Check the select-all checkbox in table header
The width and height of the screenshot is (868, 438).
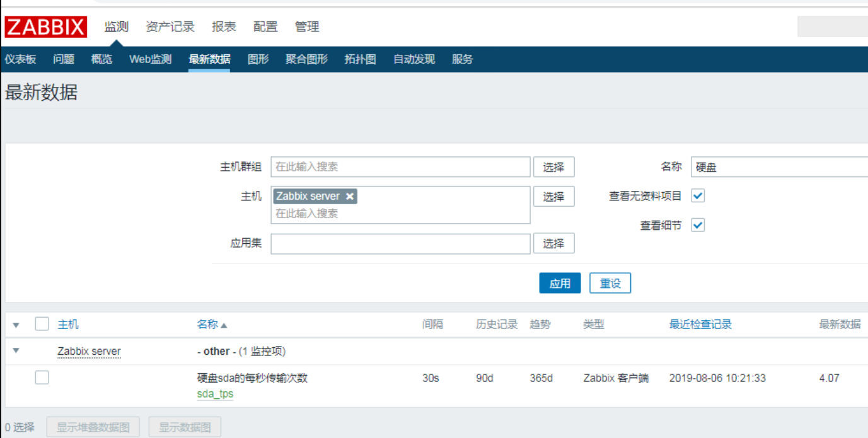(x=42, y=324)
